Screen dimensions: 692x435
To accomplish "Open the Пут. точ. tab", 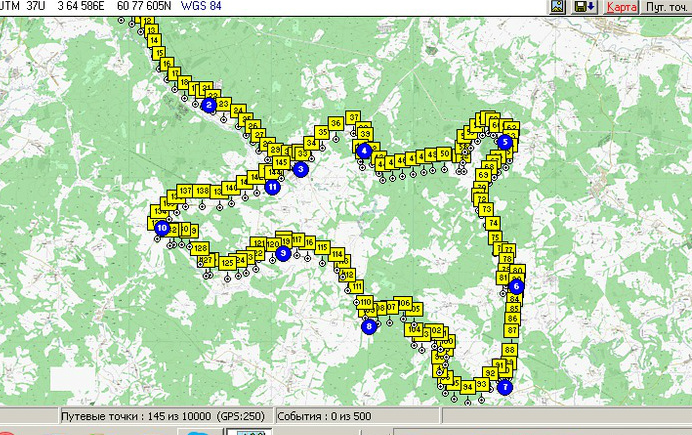I will (x=666, y=7).
